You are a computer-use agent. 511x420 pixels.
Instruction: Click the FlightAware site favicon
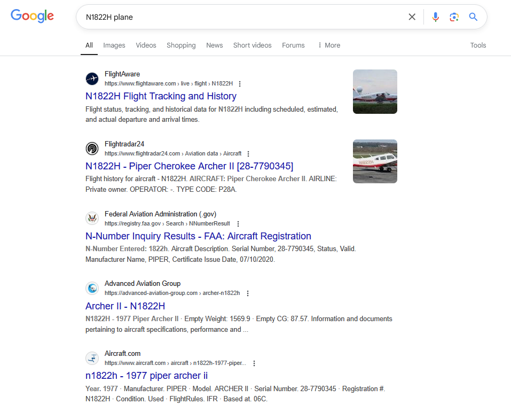pos(92,79)
